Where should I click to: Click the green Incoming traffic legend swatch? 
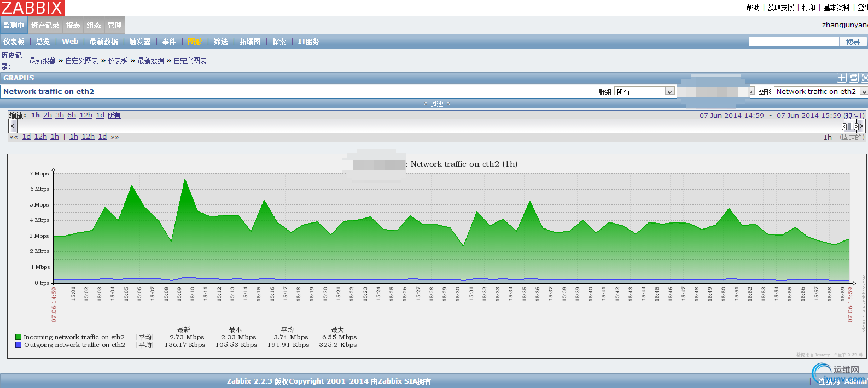19,337
